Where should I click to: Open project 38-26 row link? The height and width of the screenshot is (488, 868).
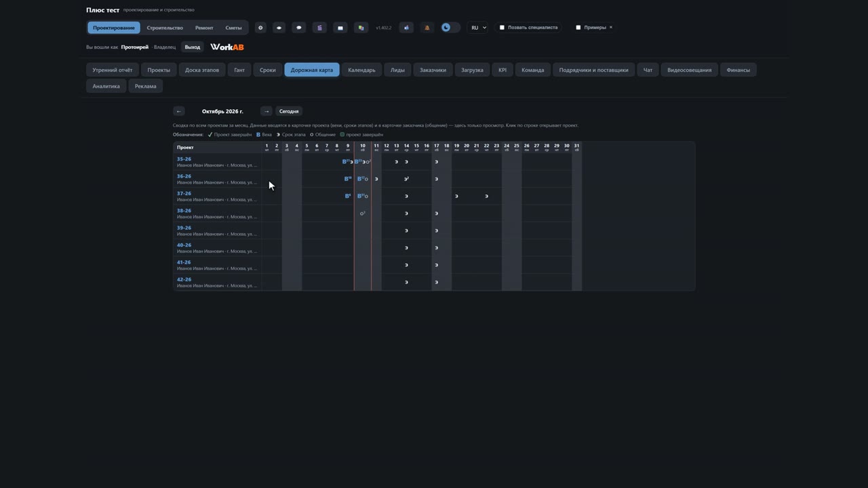184,211
